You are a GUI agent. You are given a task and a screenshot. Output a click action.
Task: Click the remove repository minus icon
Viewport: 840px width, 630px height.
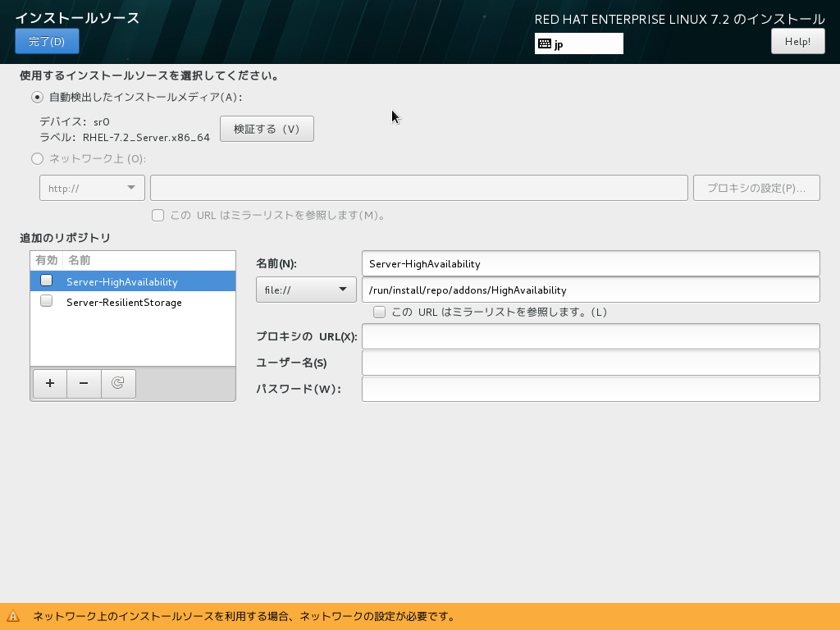coord(84,384)
